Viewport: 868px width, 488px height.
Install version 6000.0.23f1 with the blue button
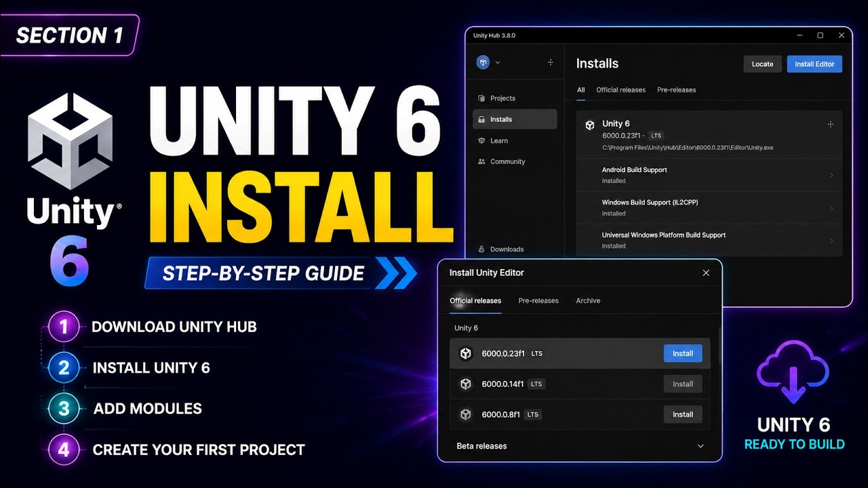coord(683,353)
